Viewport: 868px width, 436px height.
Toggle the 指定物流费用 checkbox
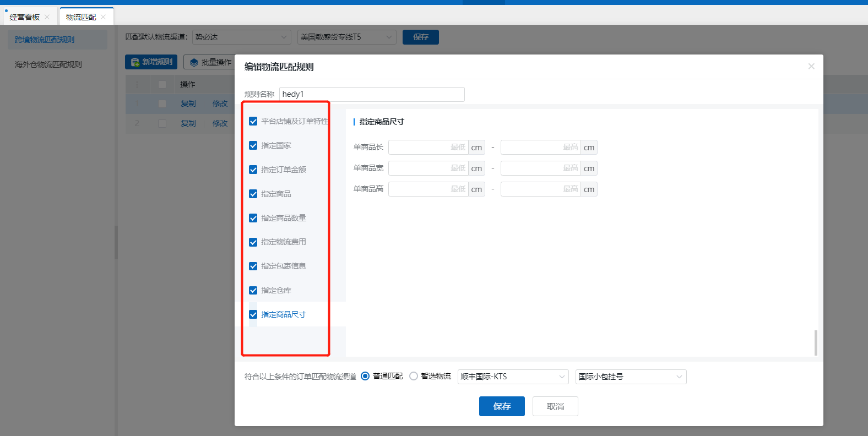pyautogui.click(x=253, y=242)
